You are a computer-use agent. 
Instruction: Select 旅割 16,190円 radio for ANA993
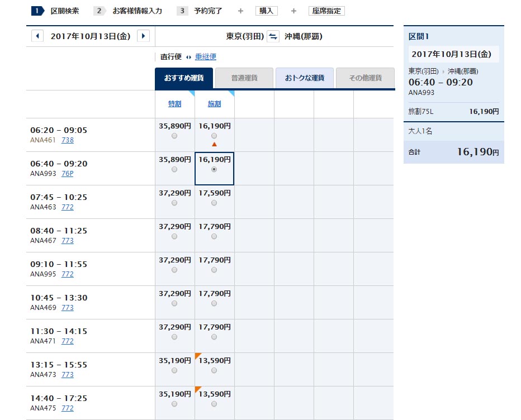click(214, 169)
